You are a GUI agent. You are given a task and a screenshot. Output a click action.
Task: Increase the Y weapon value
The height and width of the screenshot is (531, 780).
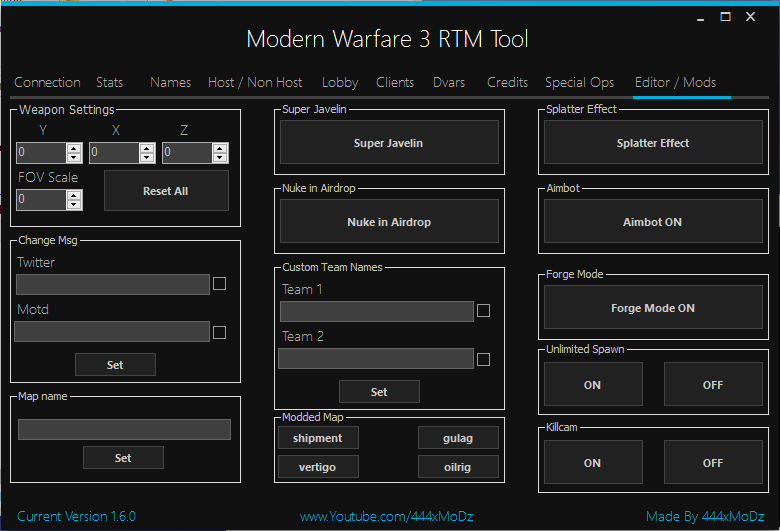pos(74,148)
